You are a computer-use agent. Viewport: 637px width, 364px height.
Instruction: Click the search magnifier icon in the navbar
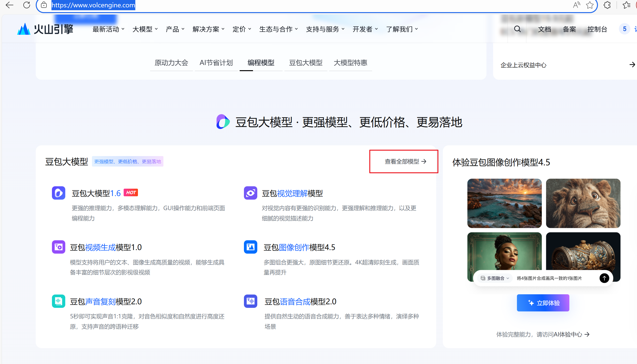click(x=517, y=29)
